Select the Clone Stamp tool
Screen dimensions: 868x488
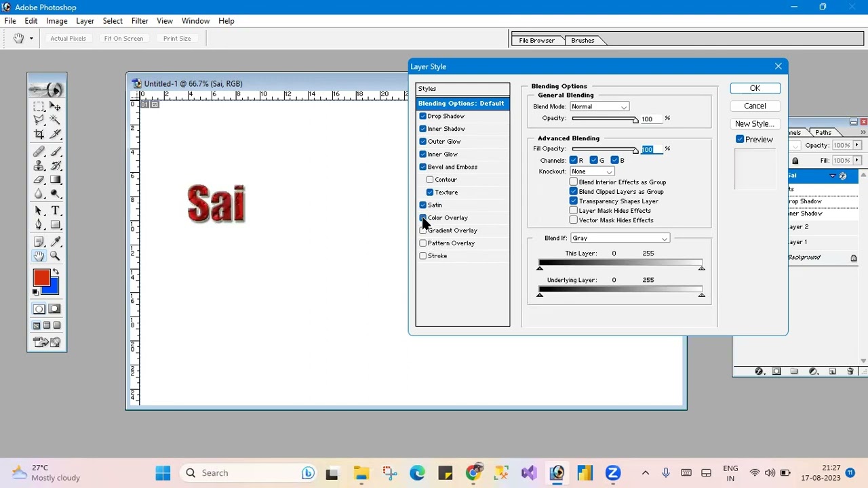[x=39, y=165]
